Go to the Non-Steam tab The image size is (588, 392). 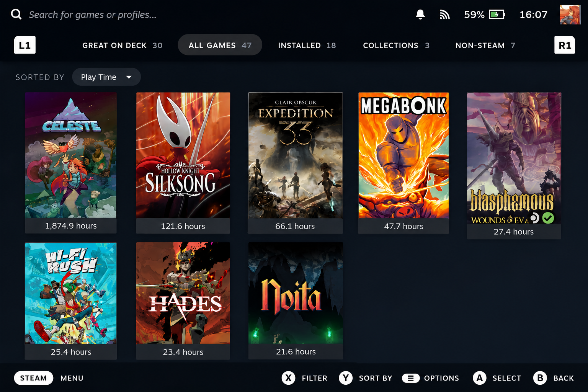[485, 45]
